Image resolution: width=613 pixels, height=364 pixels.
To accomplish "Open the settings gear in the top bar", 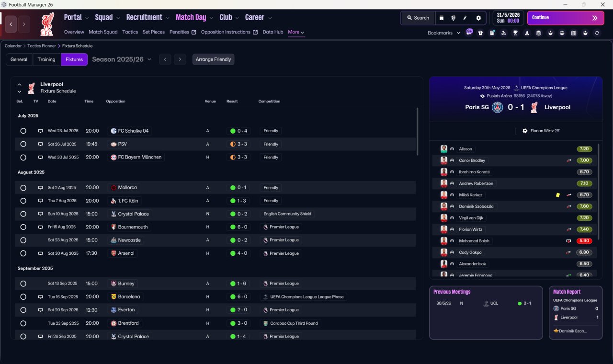I will point(478,18).
